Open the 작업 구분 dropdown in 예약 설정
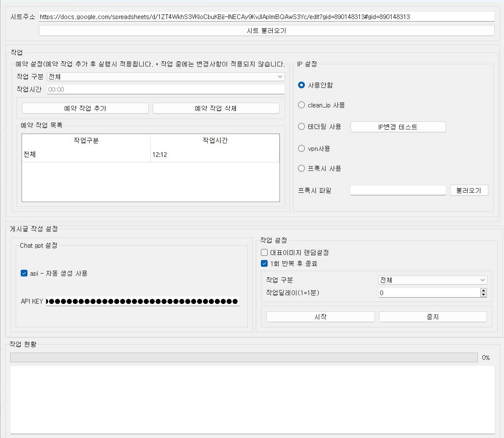The width and height of the screenshot is (504, 438). point(166,77)
